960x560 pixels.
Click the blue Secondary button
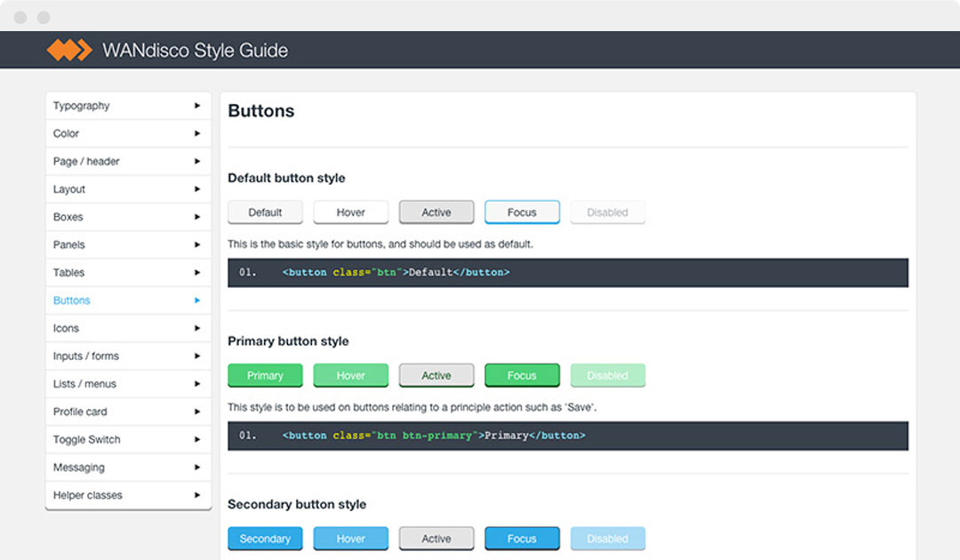[265, 539]
